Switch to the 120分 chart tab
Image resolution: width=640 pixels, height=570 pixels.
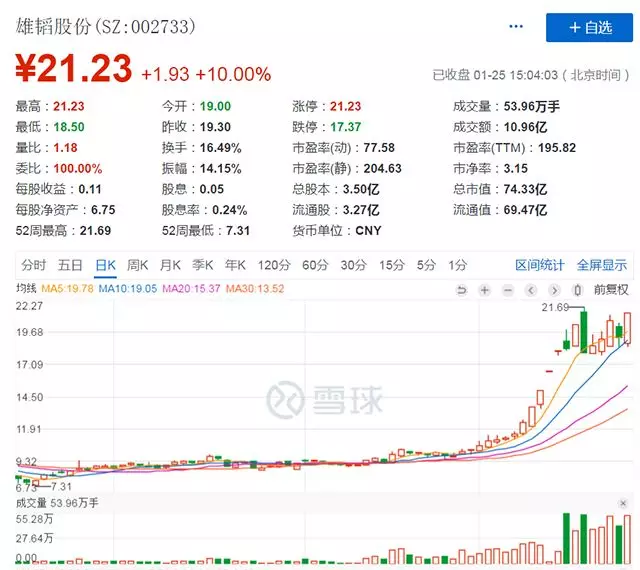point(274,265)
